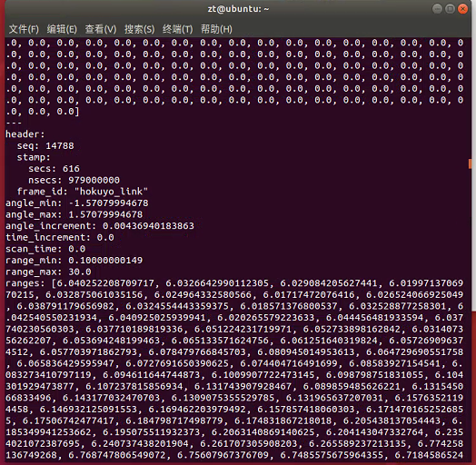Image resolution: width=476 pixels, height=465 pixels.
Task: Click the line 'seq: 14788'
Action: click(45, 145)
